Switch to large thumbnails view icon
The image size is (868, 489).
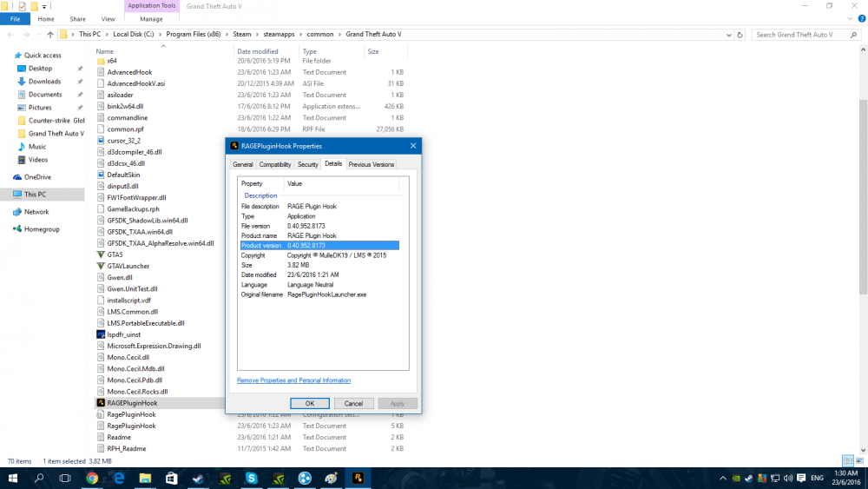859,460
